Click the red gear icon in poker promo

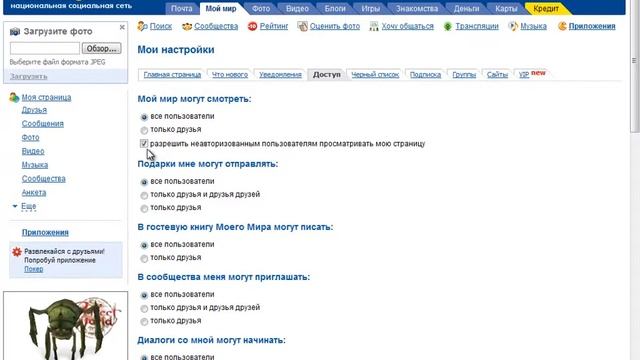[x=17, y=251]
